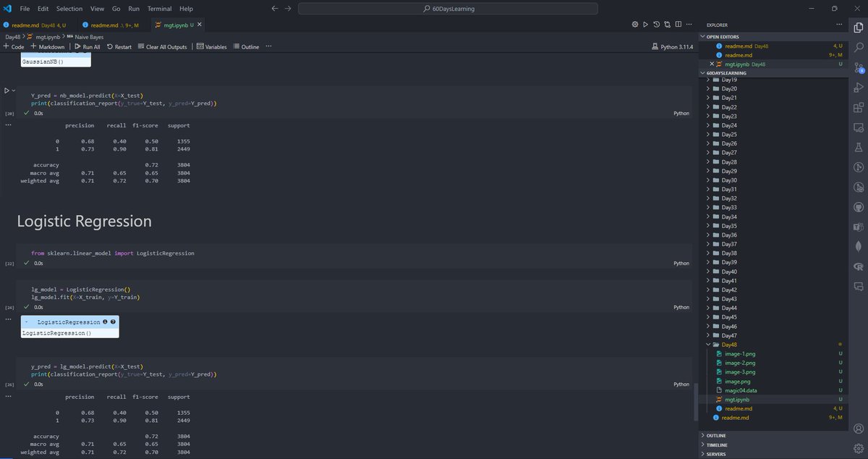Click the LogisticRegression info icon
Image resolution: width=868 pixels, height=459 pixels.
click(106, 321)
